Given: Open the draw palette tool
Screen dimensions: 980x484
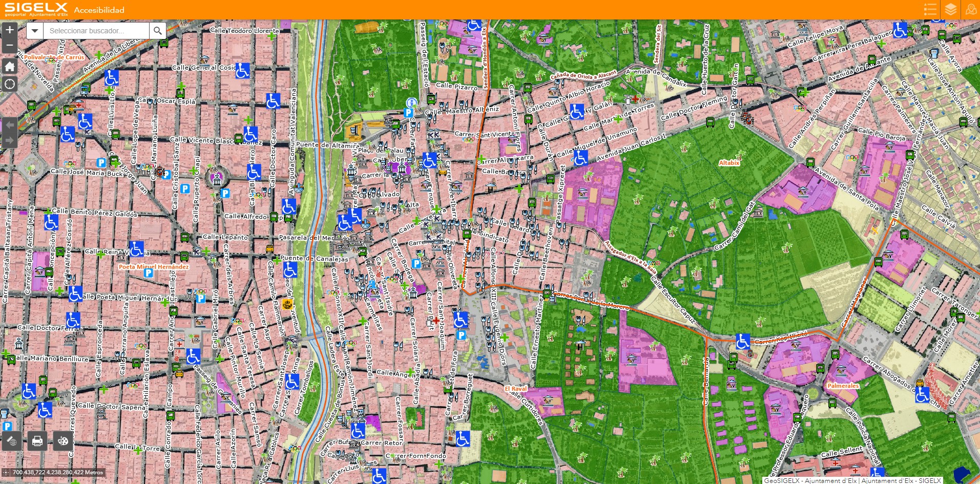Looking at the screenshot, I should 63,441.
